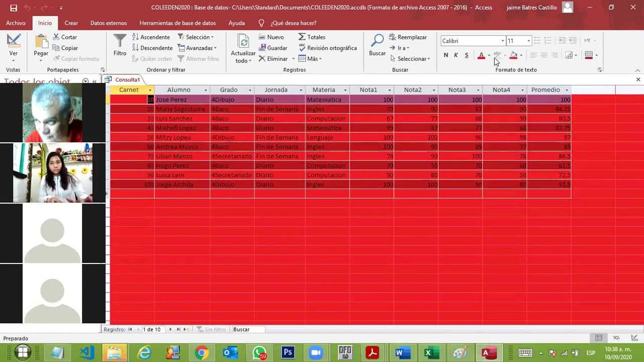
Task: Create a Nuevo record
Action: (271, 37)
